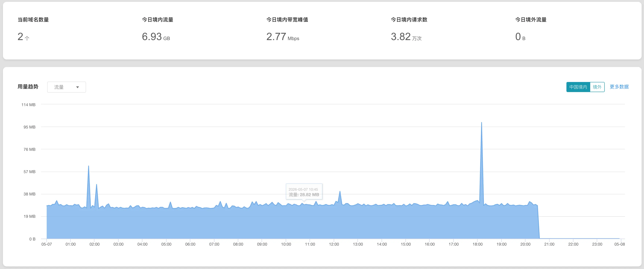Click the chart spike before 02:00
The width and height of the screenshot is (644, 269).
[89, 166]
